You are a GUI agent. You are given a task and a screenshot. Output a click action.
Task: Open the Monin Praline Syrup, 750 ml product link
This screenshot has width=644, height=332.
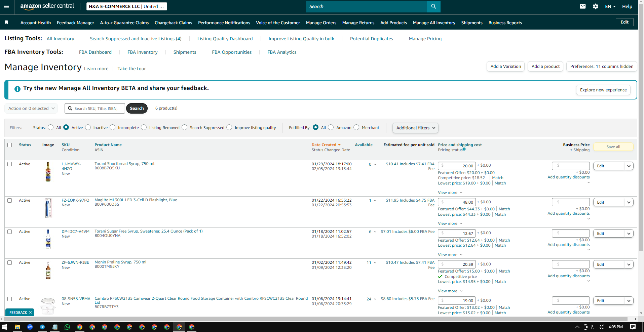point(120,262)
